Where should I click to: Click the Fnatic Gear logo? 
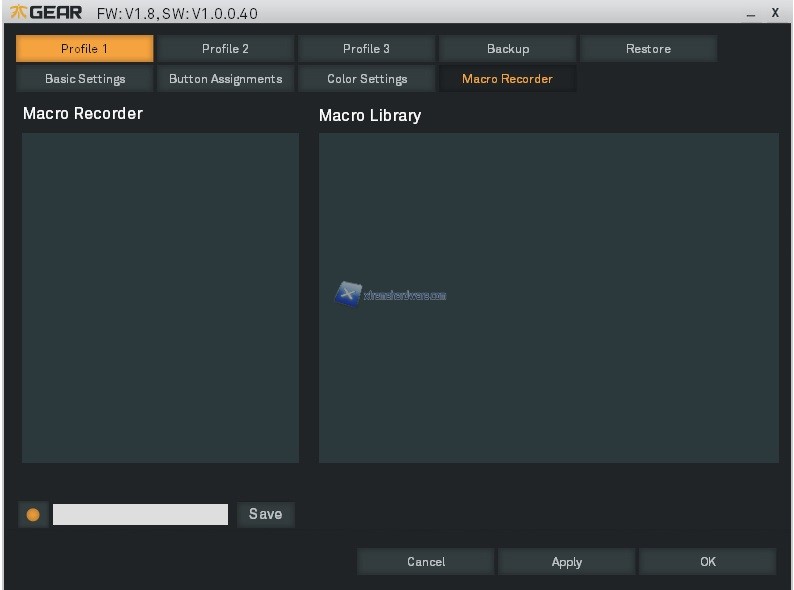[x=47, y=12]
